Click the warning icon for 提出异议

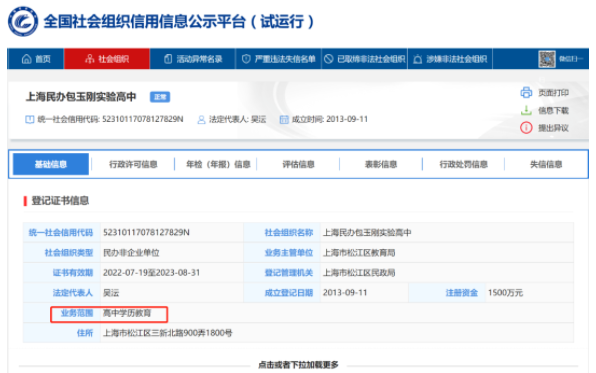coord(526,128)
